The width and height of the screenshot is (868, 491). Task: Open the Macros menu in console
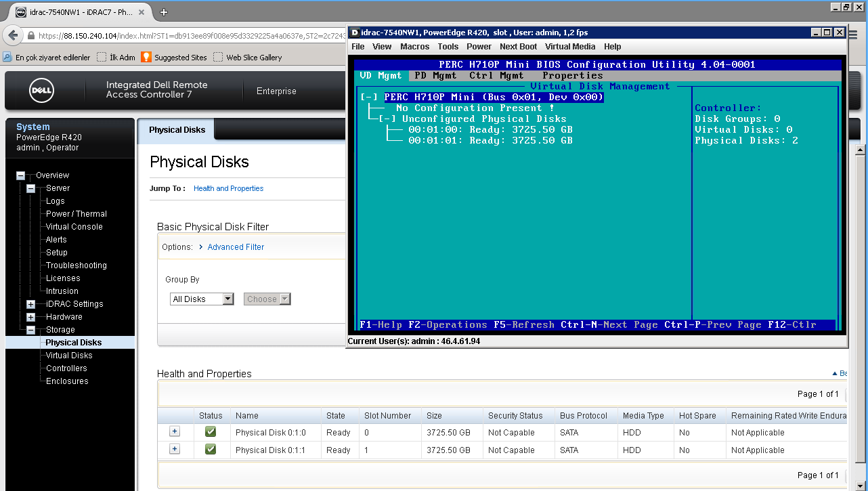[414, 47]
